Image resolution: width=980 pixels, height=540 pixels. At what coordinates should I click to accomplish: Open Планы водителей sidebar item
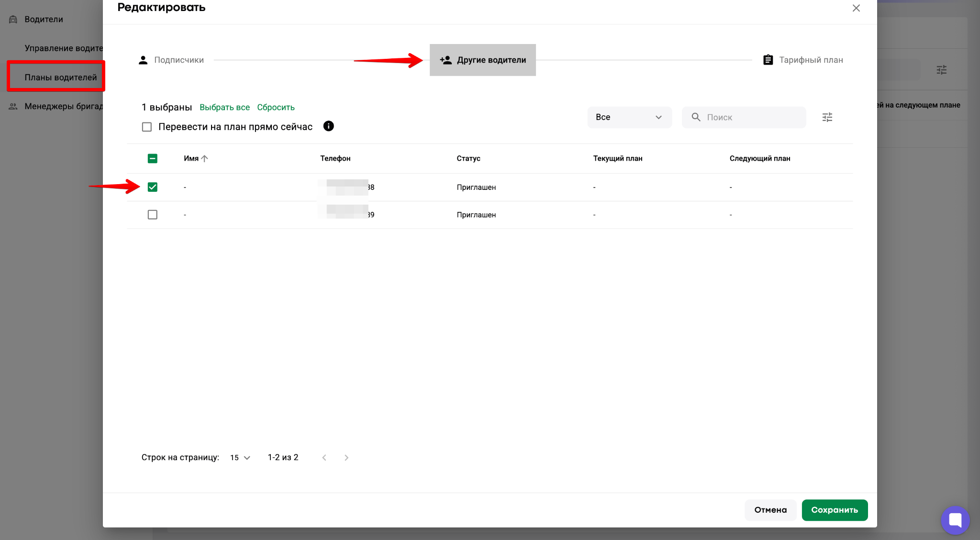[x=61, y=77]
